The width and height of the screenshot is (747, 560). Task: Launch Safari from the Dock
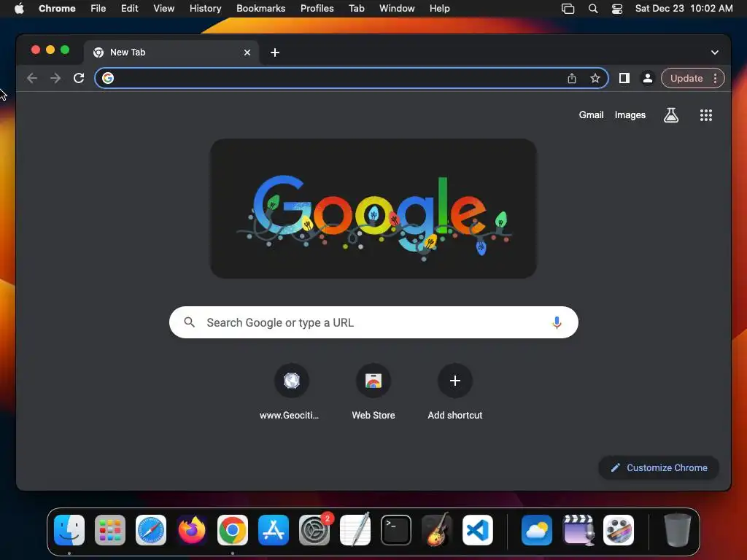[x=151, y=530]
